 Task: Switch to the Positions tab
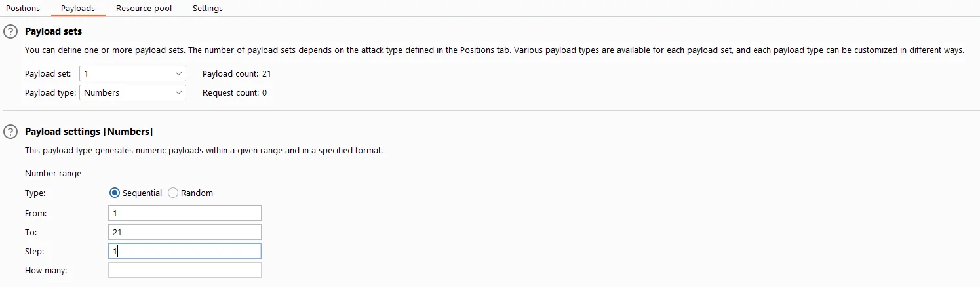point(23,8)
